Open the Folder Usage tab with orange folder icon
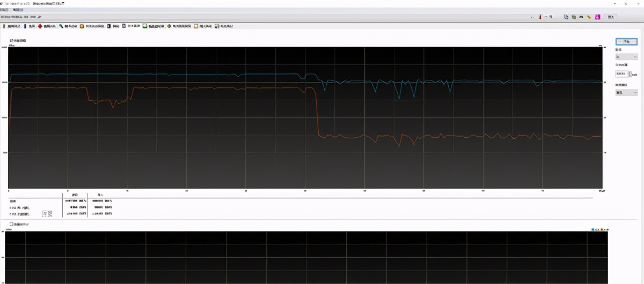Image resolution: width=644 pixels, height=284 pixels. (x=92, y=26)
